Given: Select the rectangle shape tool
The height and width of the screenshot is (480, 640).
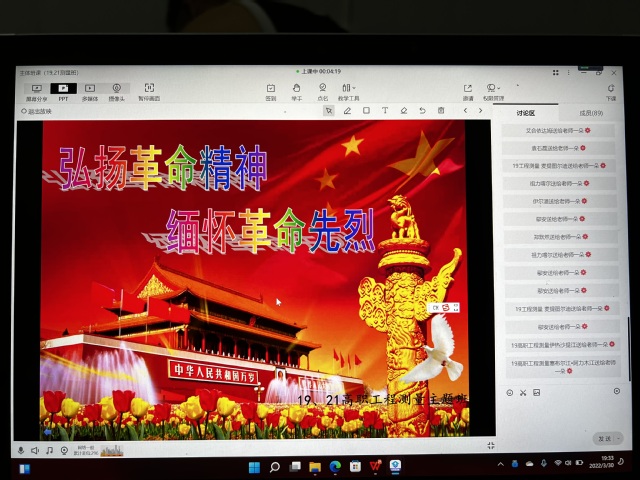Looking at the screenshot, I should click(x=366, y=111).
